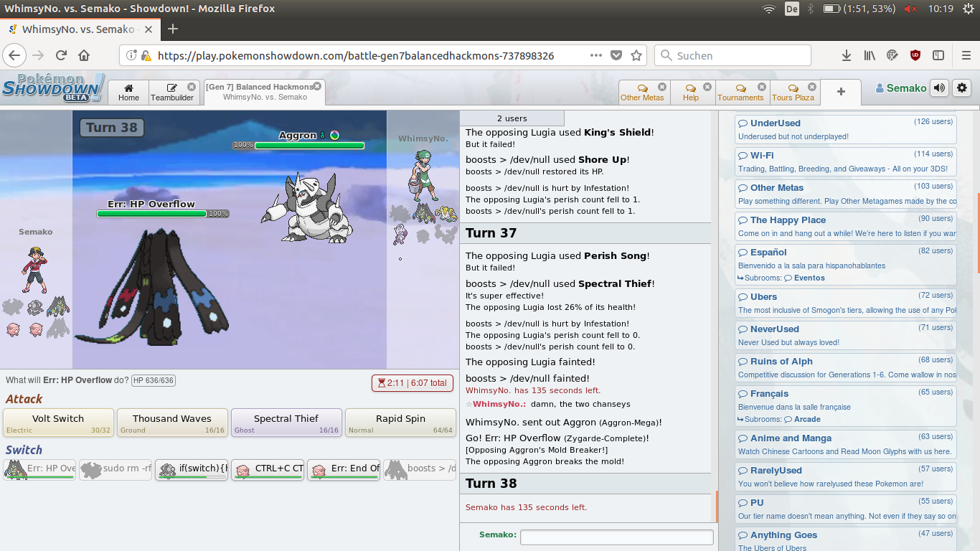
Task: Open the Help room tab
Action: pyautogui.click(x=691, y=92)
